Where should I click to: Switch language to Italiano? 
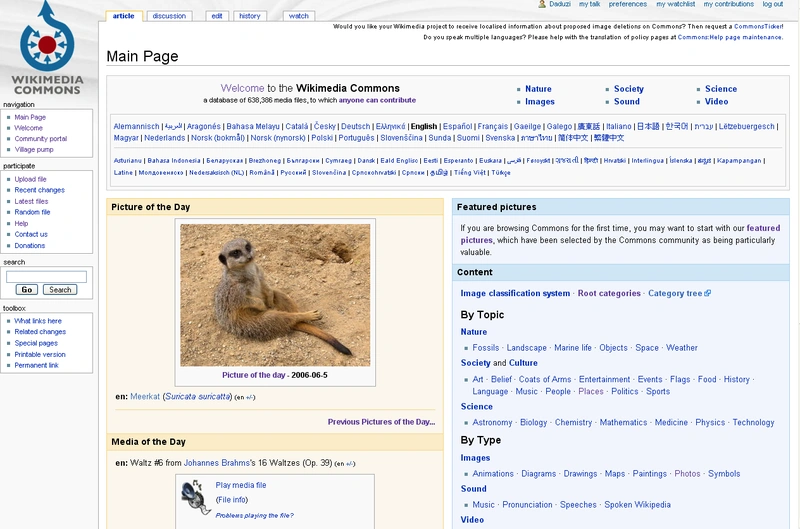click(618, 127)
